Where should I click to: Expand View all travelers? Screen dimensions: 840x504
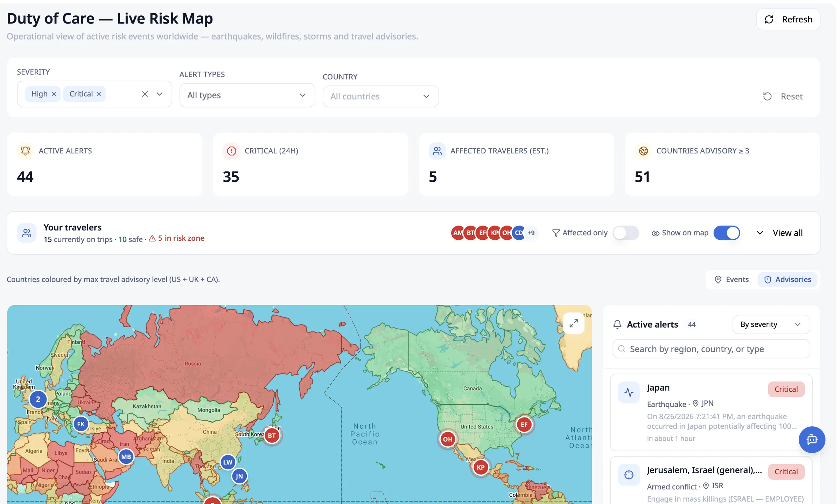pos(779,233)
